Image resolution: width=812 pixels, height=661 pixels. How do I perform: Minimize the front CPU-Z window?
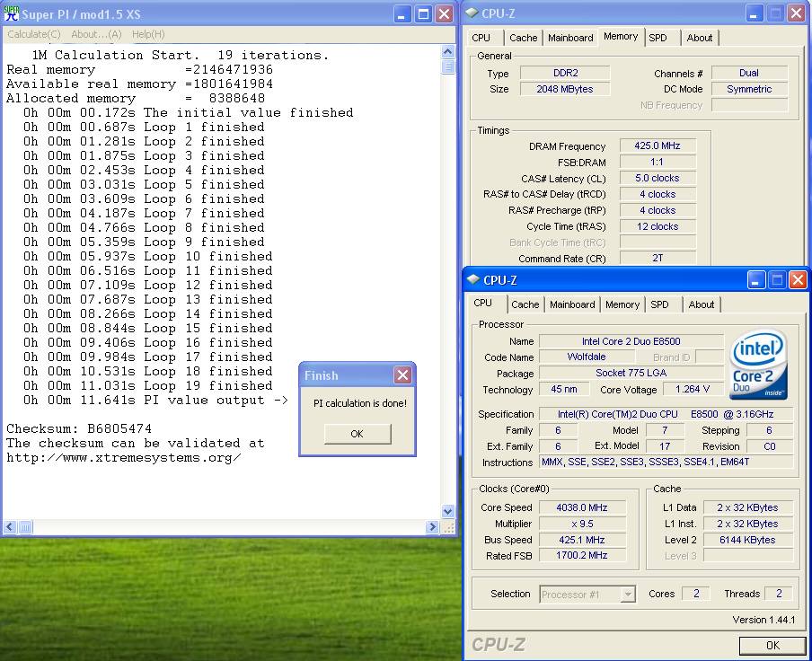click(756, 280)
